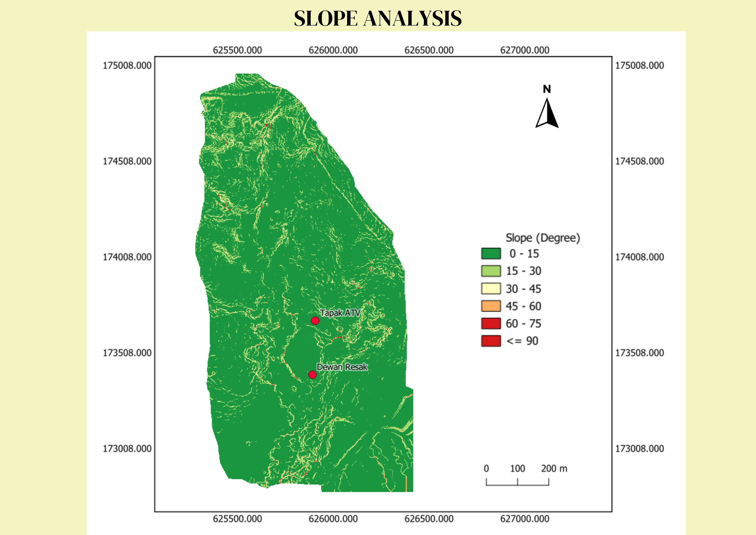Click top coordinate label 626000.000
The image size is (756, 535).
click(333, 50)
